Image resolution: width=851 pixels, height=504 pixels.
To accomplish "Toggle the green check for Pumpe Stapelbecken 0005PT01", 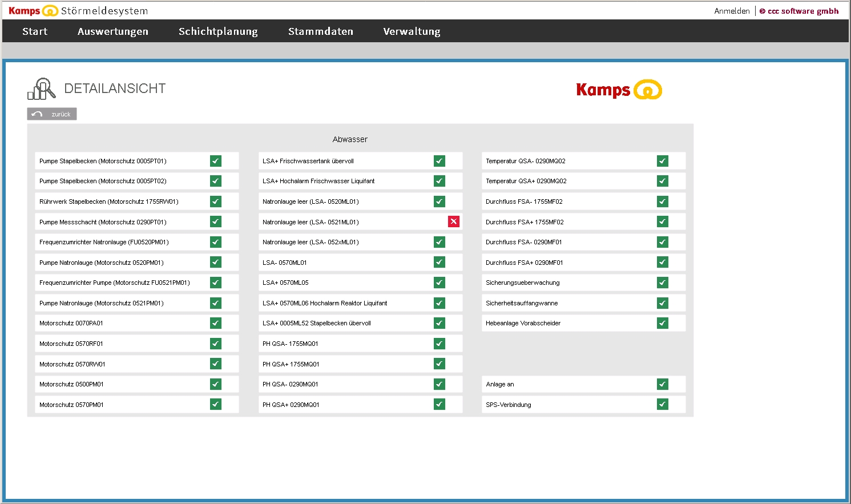I will [x=215, y=161].
